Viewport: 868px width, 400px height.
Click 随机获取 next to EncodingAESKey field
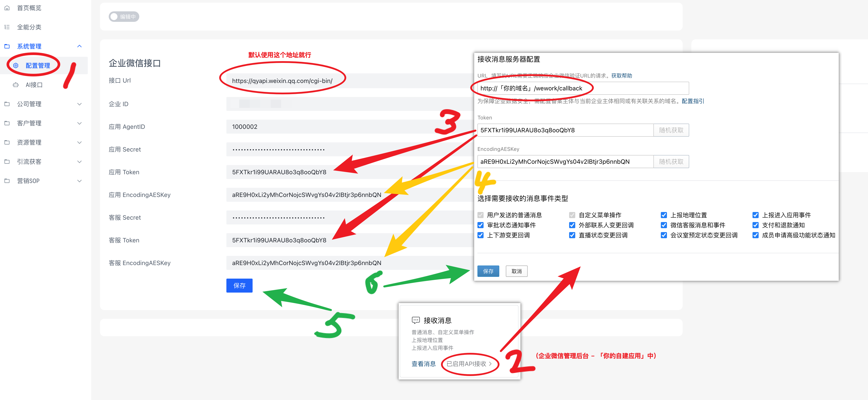[671, 161]
